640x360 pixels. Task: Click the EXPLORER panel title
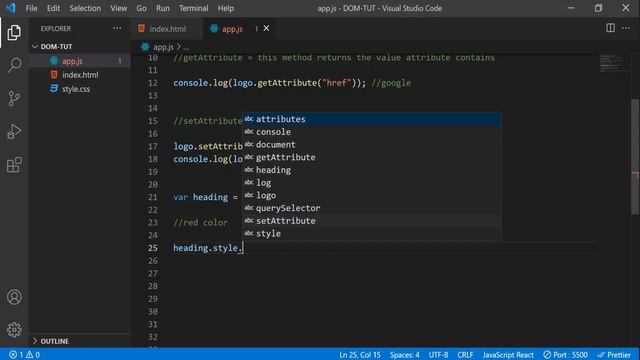[56, 29]
